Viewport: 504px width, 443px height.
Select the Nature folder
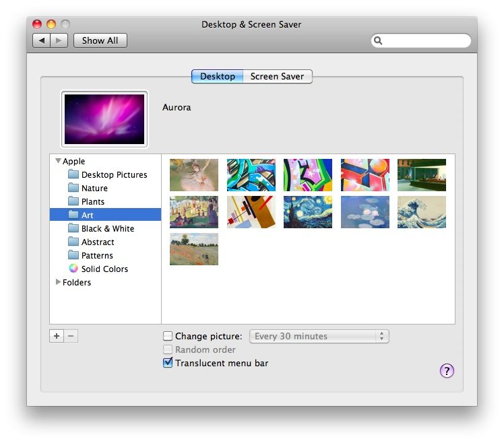(x=105, y=188)
